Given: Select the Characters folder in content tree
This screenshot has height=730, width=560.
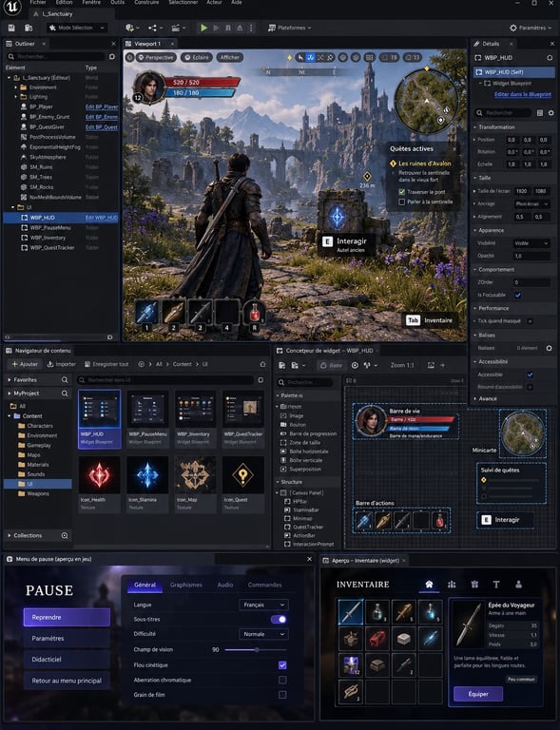Looking at the screenshot, I should click(40, 426).
